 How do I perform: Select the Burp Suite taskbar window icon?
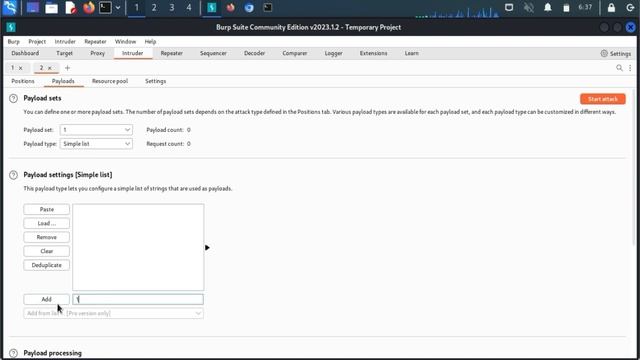(211, 7)
